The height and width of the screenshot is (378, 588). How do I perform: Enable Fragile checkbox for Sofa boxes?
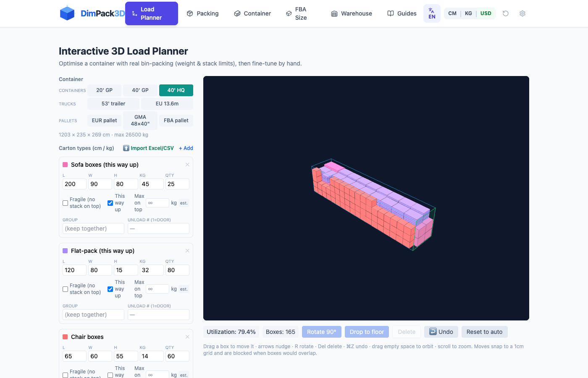(x=65, y=203)
